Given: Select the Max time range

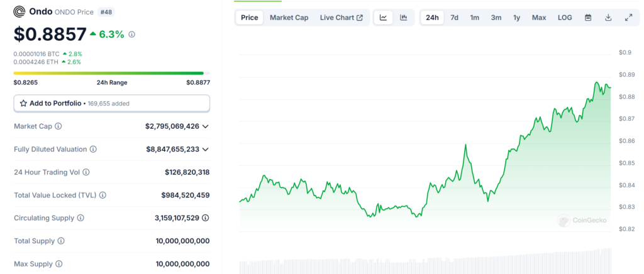Looking at the screenshot, I should (x=538, y=18).
